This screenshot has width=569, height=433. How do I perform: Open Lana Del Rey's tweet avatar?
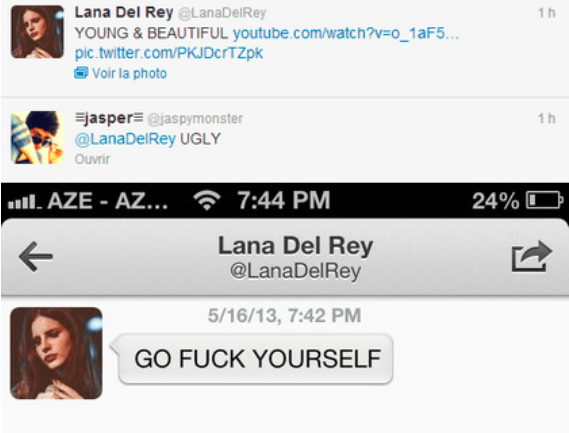click(x=37, y=32)
